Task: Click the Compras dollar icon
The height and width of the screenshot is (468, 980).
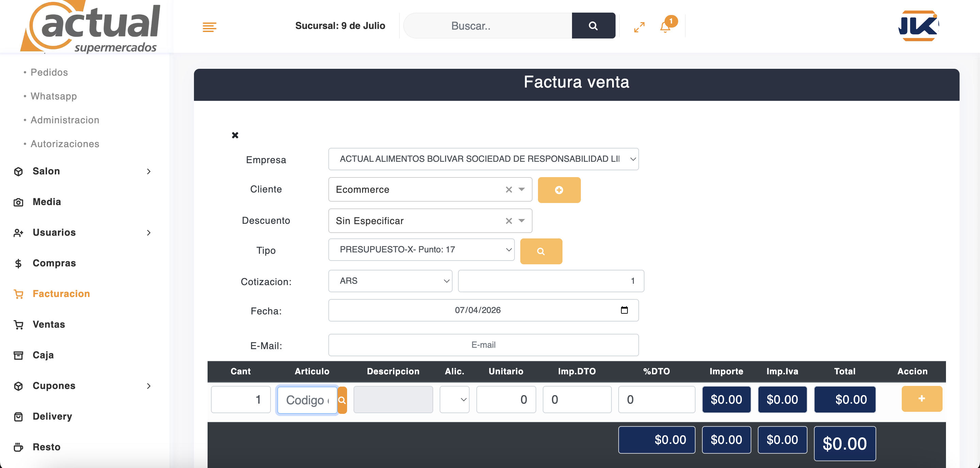Action: click(x=18, y=263)
